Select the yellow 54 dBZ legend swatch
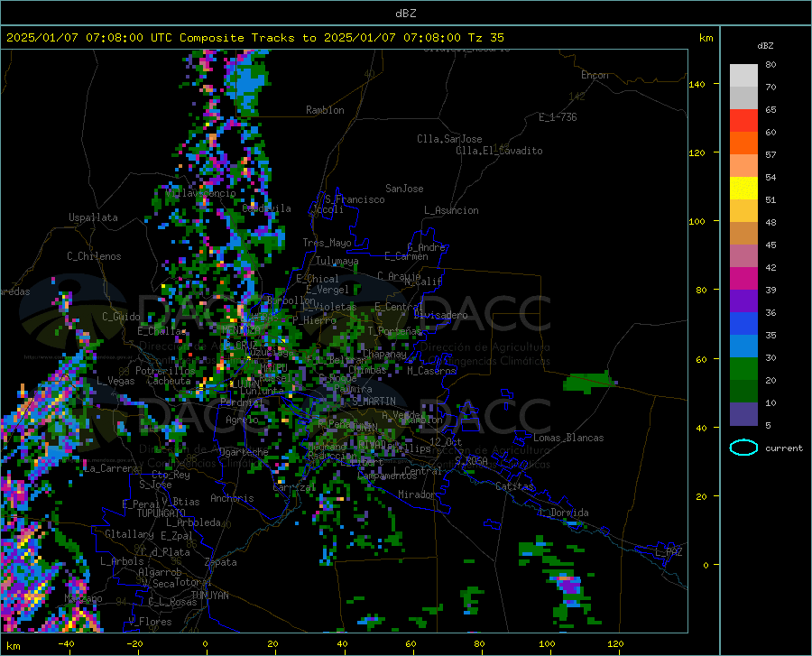 tap(743, 188)
